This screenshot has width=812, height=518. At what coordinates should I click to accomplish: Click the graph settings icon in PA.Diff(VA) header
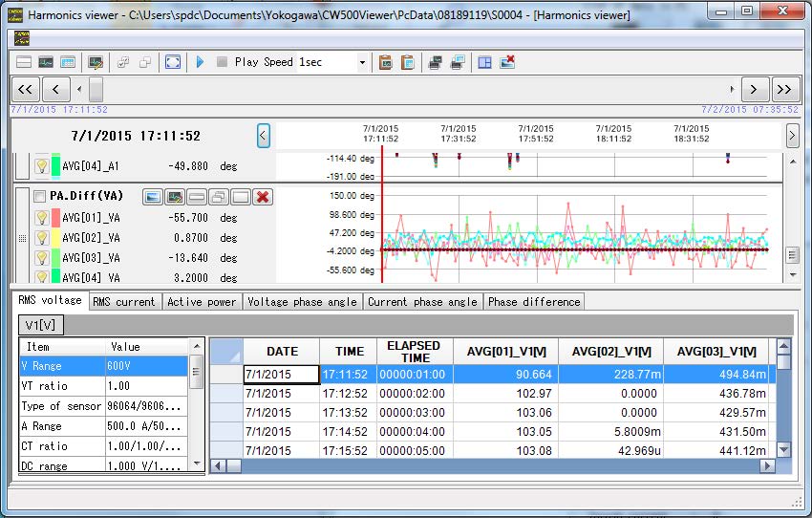(175, 197)
